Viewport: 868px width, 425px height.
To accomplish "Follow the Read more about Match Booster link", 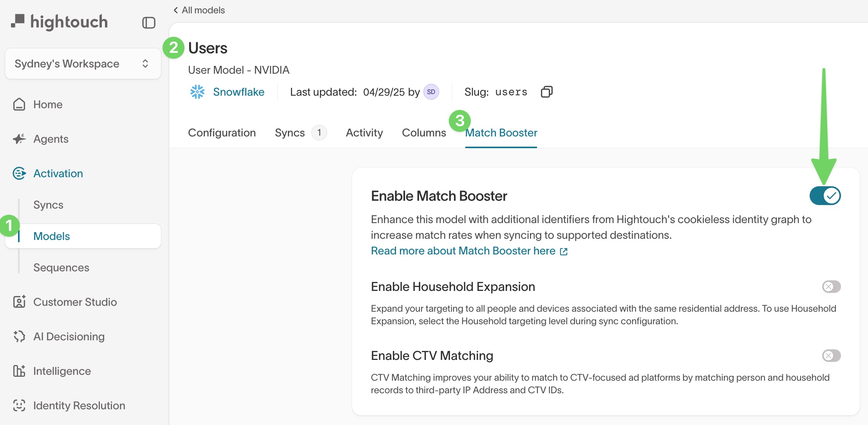I will (463, 251).
